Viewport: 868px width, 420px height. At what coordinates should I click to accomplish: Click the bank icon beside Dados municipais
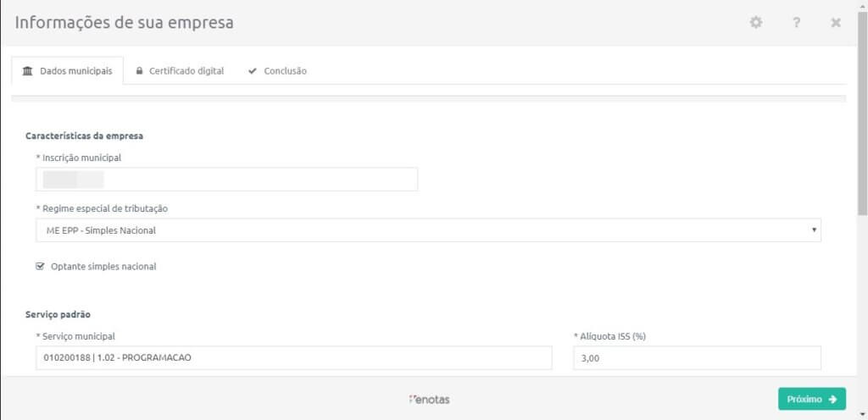28,71
